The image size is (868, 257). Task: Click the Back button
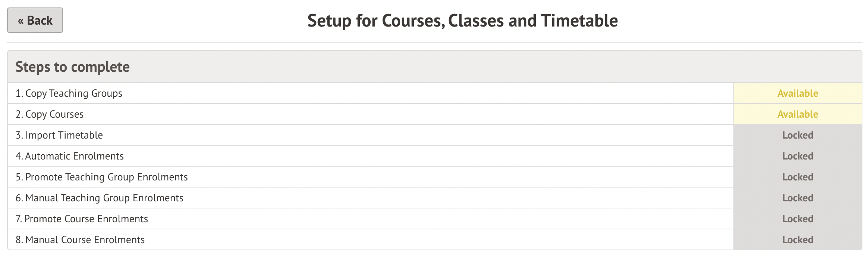click(x=35, y=20)
